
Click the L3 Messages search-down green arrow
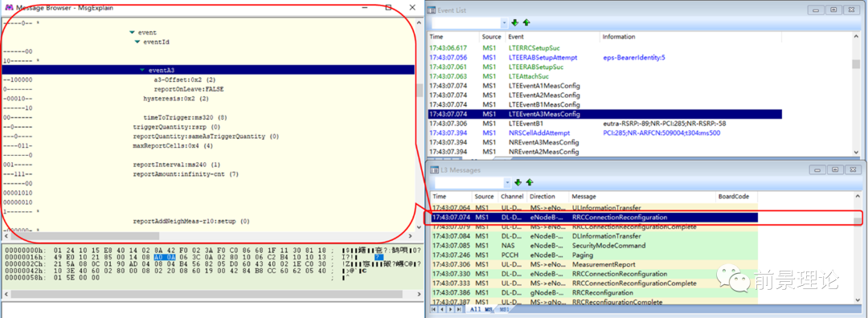point(518,182)
